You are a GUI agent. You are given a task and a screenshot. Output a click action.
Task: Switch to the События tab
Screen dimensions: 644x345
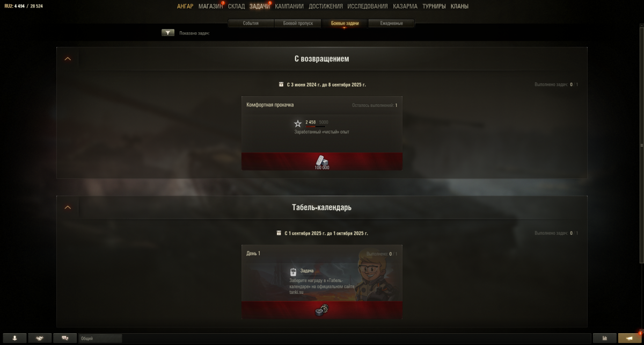click(251, 24)
